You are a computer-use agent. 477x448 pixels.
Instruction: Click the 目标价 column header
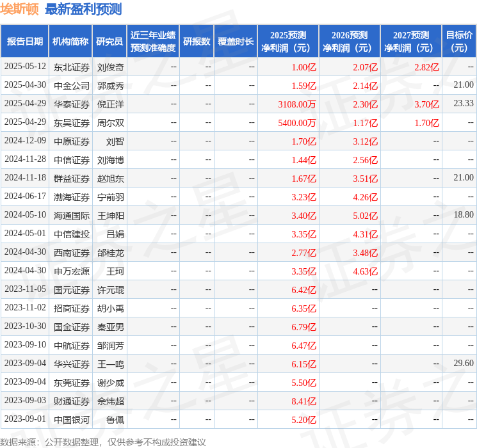point(459,42)
